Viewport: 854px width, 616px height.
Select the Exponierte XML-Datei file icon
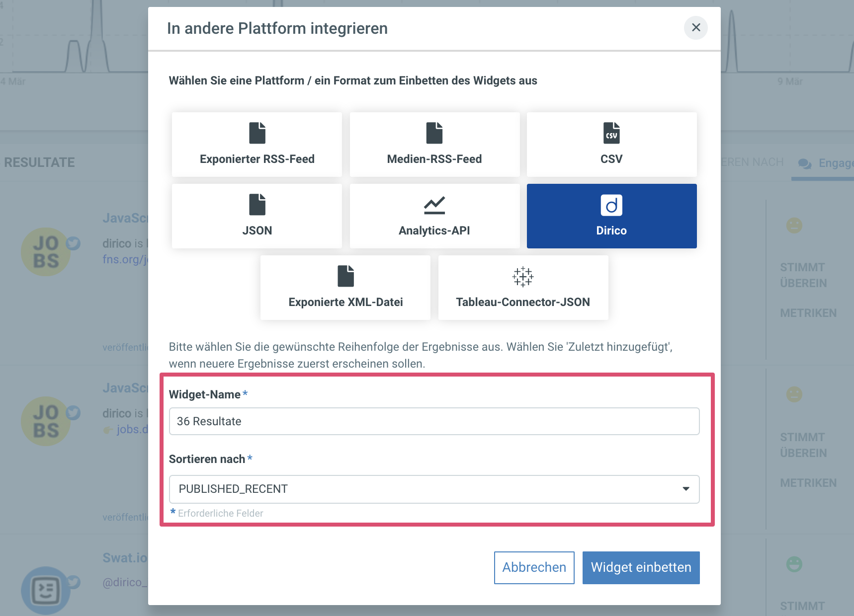(345, 276)
